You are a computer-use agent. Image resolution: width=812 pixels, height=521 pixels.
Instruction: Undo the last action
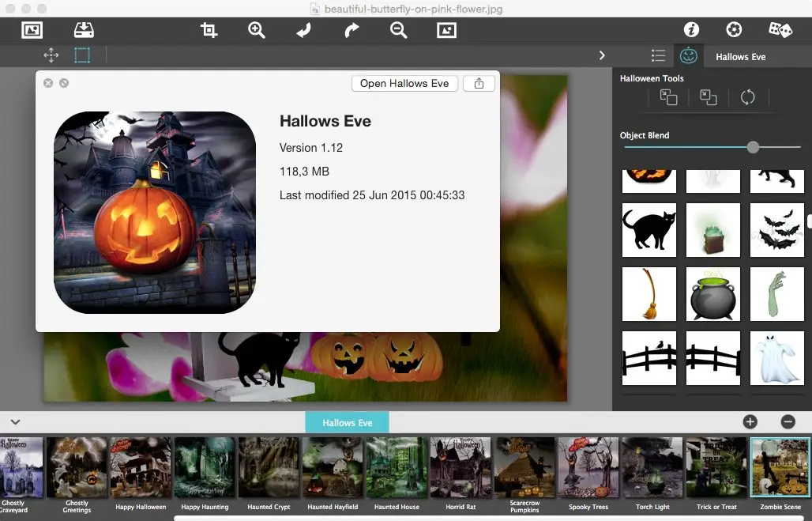pos(304,30)
